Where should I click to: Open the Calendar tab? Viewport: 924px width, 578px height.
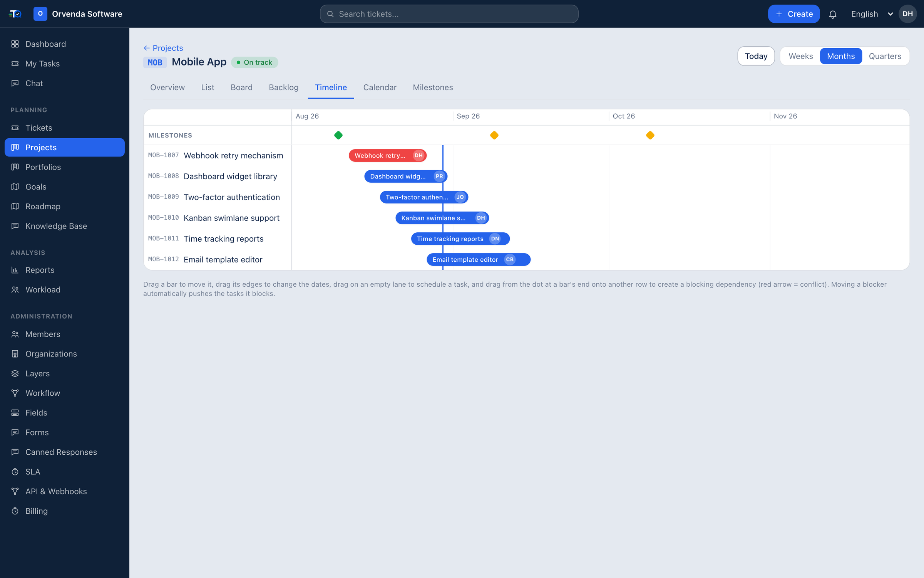tap(380, 87)
